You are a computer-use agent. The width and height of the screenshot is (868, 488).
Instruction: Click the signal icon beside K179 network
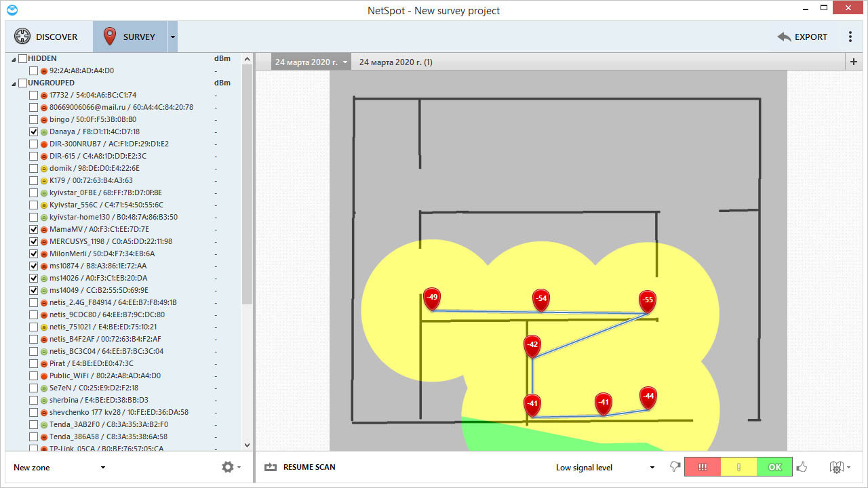(x=44, y=180)
